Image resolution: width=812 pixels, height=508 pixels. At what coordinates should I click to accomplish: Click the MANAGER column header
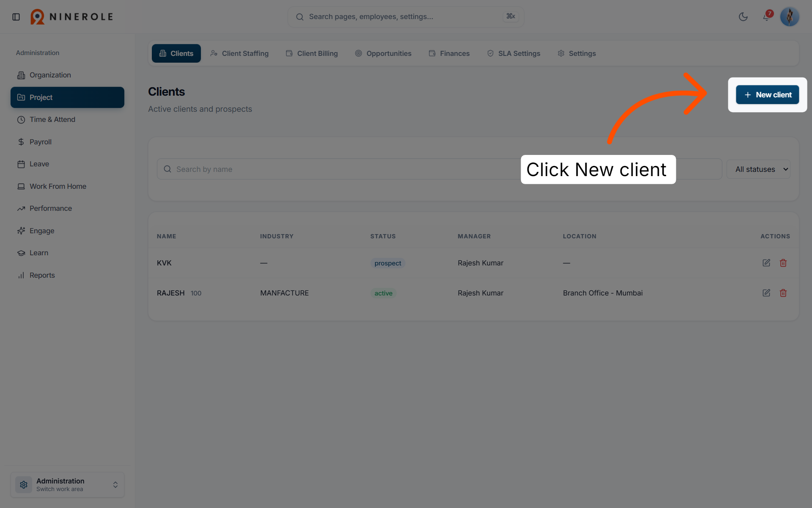(x=474, y=236)
